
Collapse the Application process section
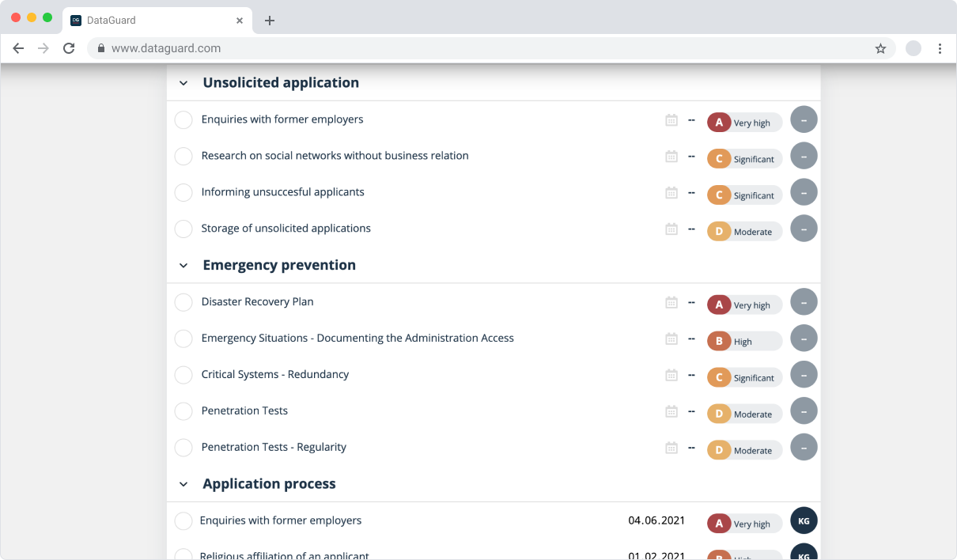coord(183,484)
